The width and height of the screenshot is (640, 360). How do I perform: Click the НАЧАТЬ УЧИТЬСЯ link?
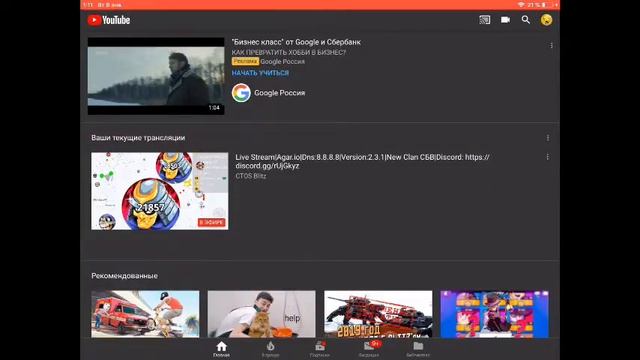point(260,73)
